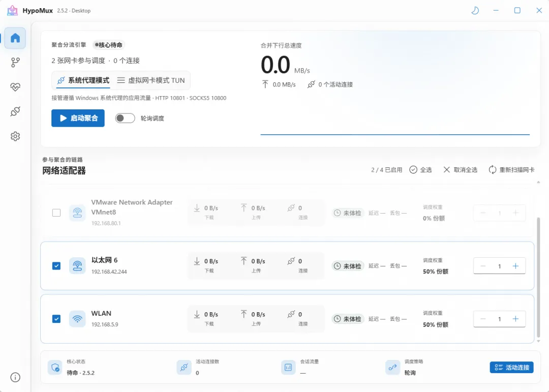549x392 pixels.
Task: Click the 调度策略 route icon
Action: [x=392, y=368]
